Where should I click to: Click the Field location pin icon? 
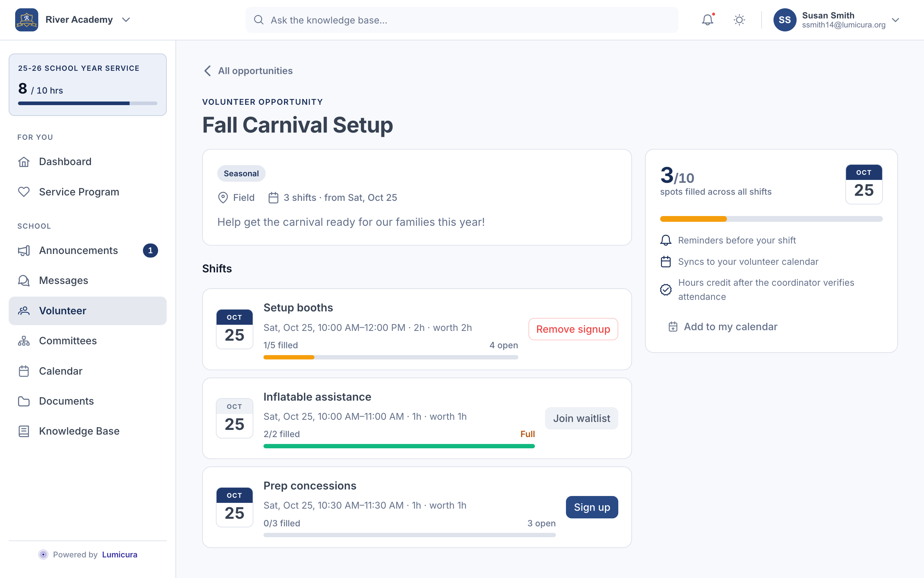click(223, 198)
